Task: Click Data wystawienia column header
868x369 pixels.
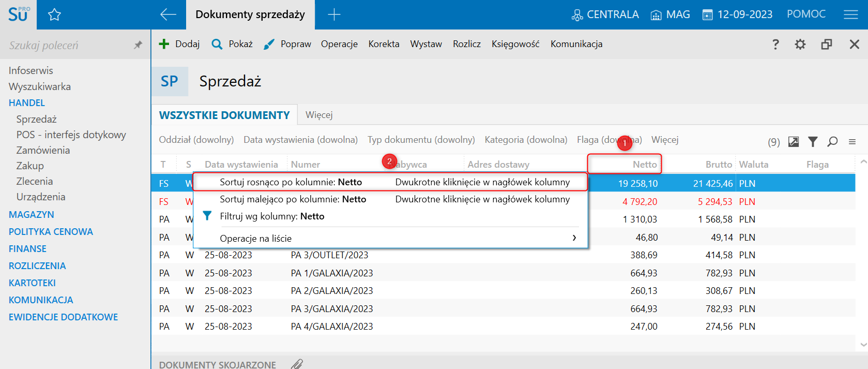Action: click(x=241, y=164)
